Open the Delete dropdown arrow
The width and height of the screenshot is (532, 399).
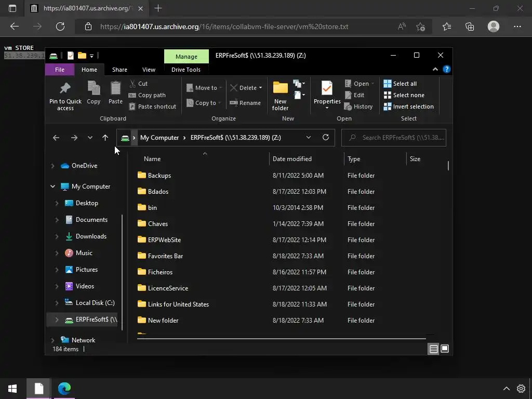[x=261, y=88]
